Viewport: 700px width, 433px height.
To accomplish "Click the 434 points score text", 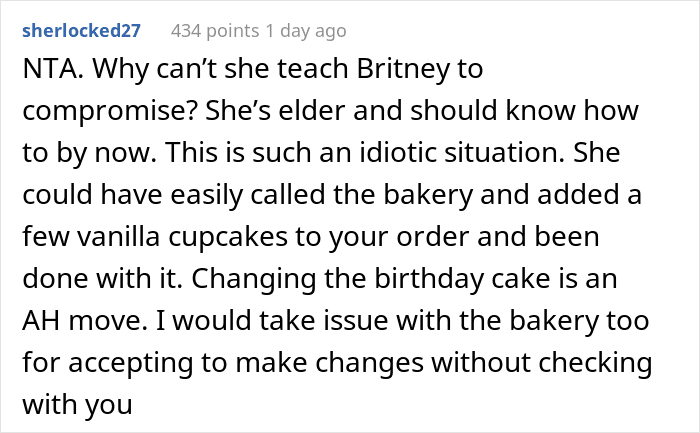I will pyautogui.click(x=215, y=31).
